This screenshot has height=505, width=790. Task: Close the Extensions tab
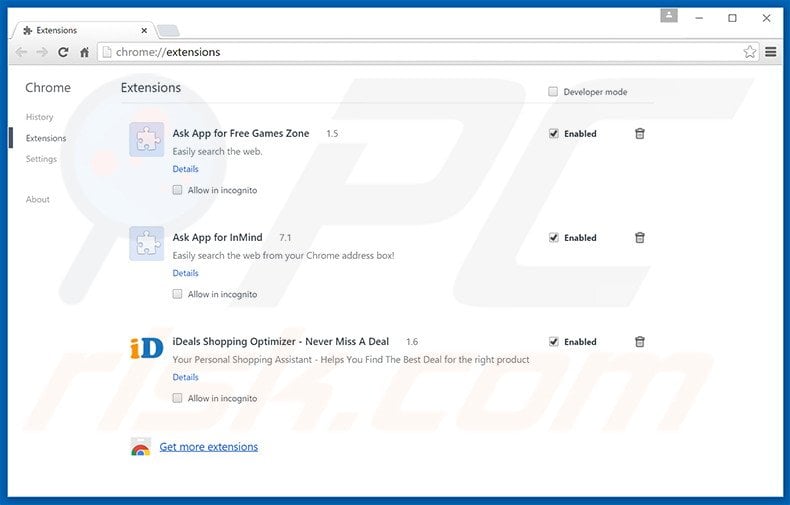coord(144,31)
